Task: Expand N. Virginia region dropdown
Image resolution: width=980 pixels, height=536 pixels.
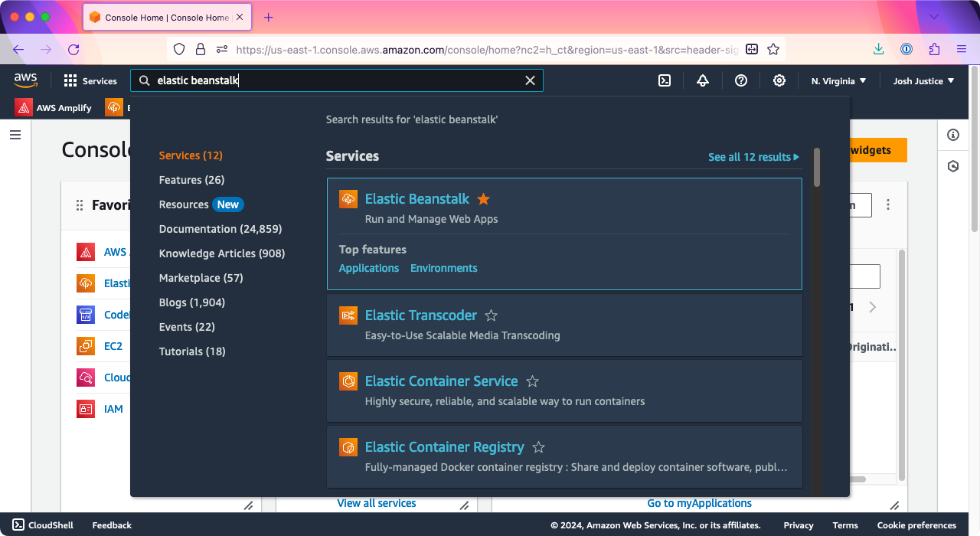Action: (839, 80)
